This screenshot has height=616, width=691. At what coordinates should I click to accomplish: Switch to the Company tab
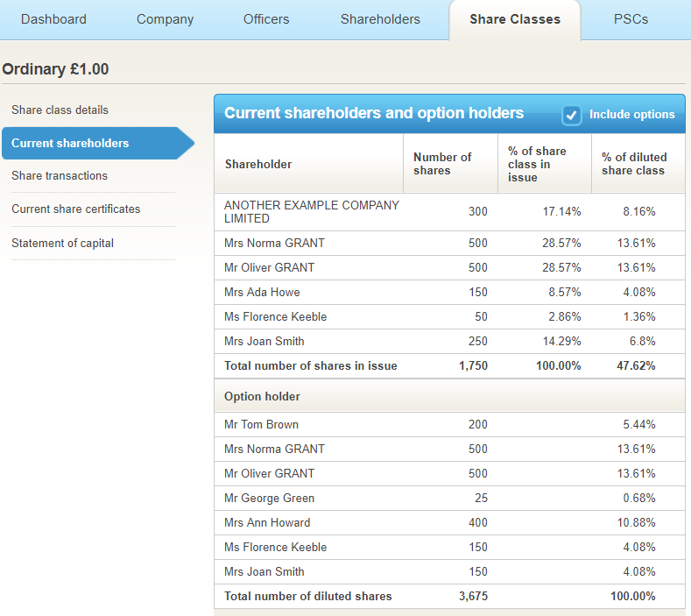tap(165, 19)
